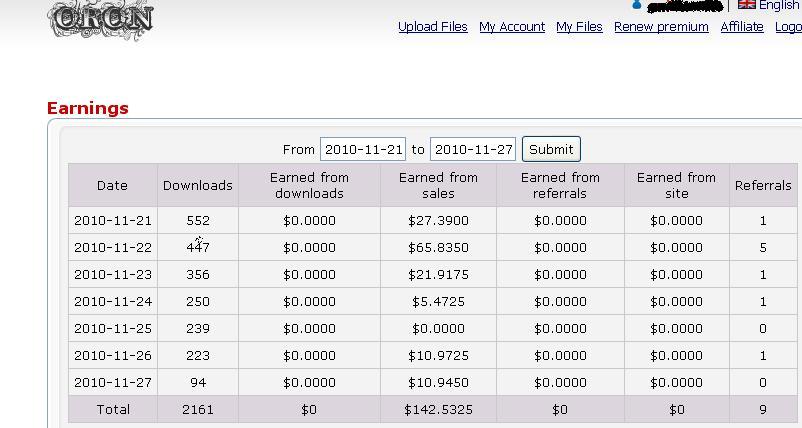
Task: Click the Earnings page heading
Action: pos(88,108)
